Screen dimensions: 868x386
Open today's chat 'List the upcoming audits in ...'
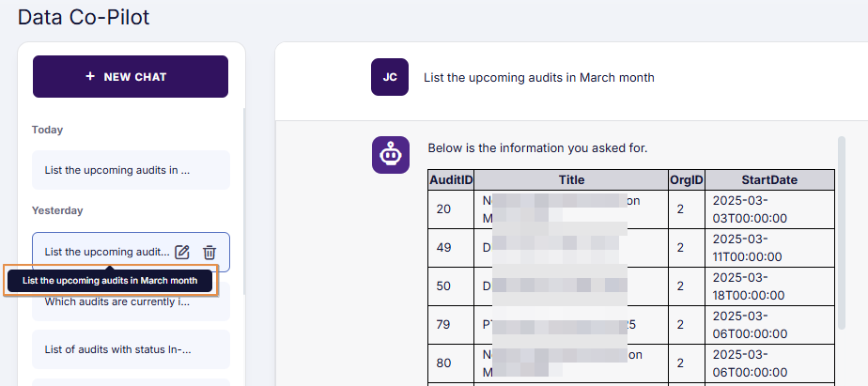pyautogui.click(x=131, y=170)
